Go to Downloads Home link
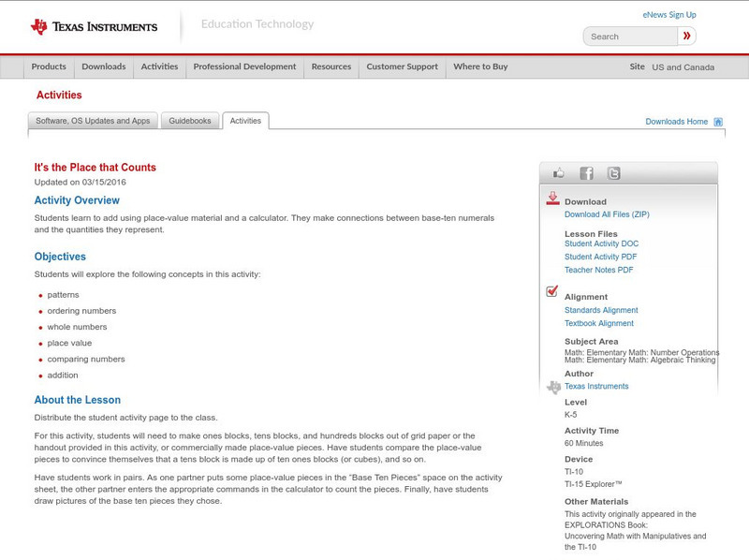This screenshot has height=560, width=749. (676, 122)
